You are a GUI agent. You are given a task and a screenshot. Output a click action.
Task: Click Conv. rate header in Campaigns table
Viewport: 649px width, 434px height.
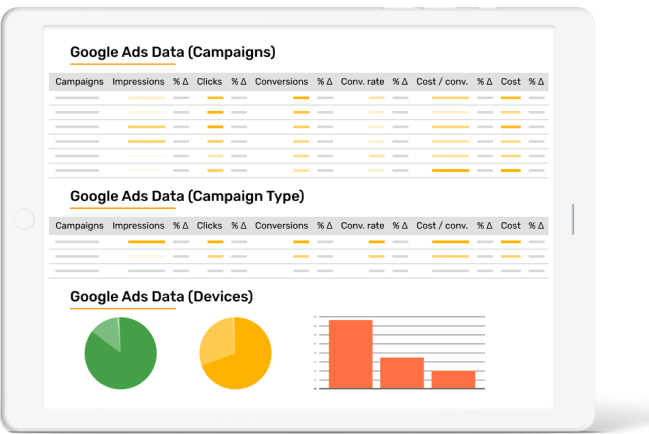(x=362, y=82)
